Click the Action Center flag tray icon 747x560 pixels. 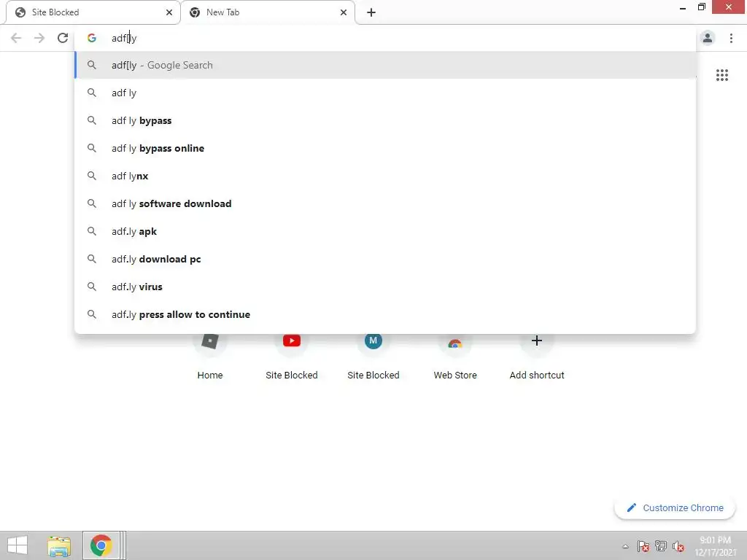[643, 546]
